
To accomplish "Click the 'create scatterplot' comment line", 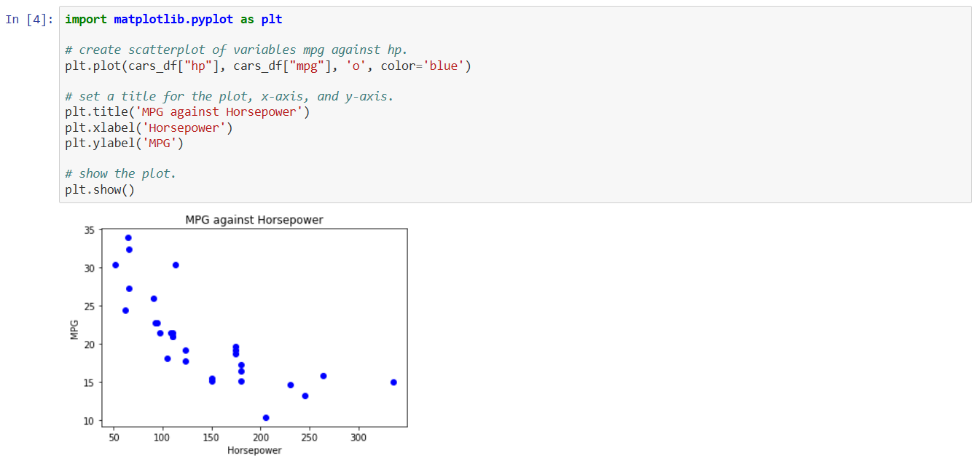I will pos(235,50).
